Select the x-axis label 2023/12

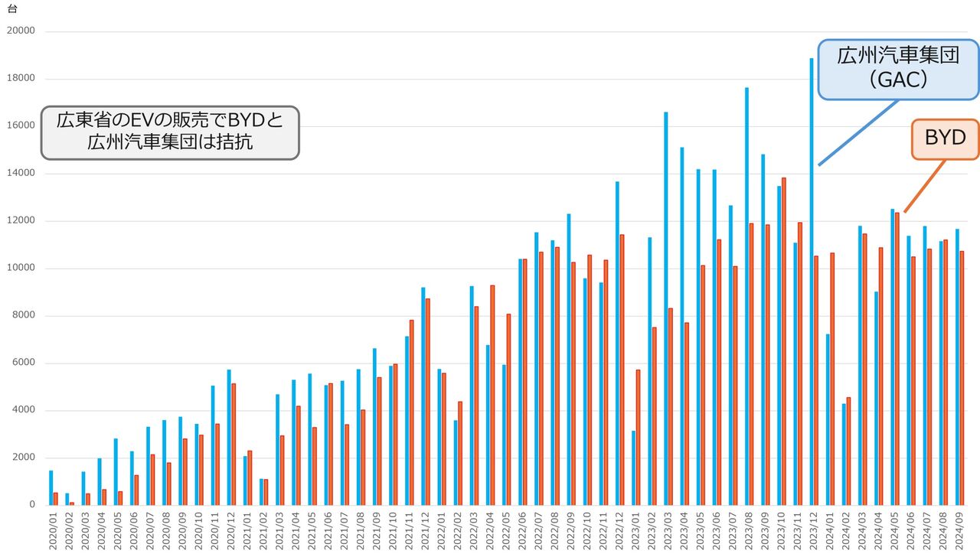pyautogui.click(x=815, y=531)
